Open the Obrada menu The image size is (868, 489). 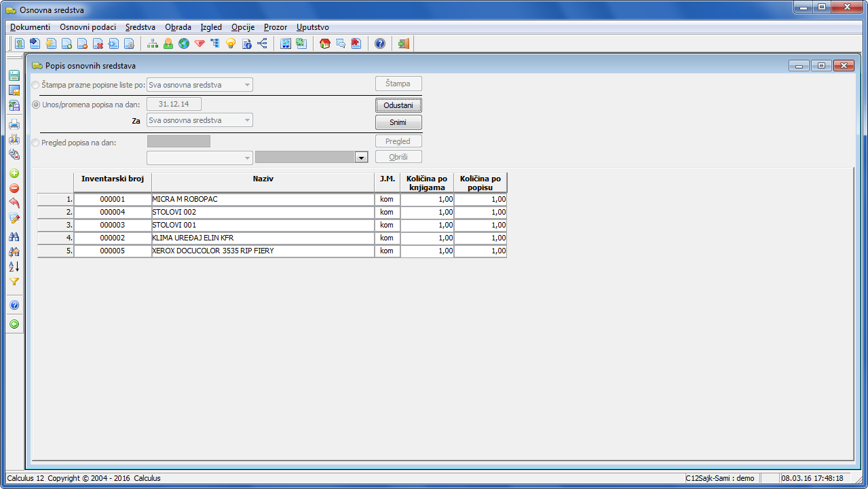click(178, 27)
